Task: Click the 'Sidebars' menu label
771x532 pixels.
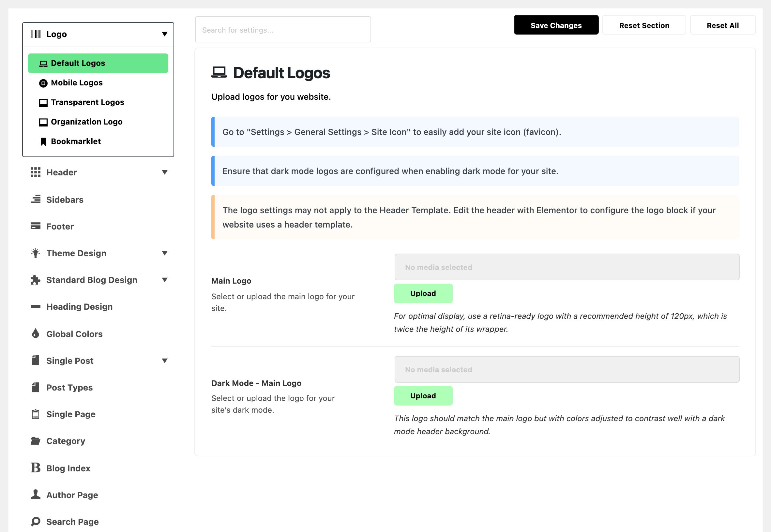Action: [65, 200]
